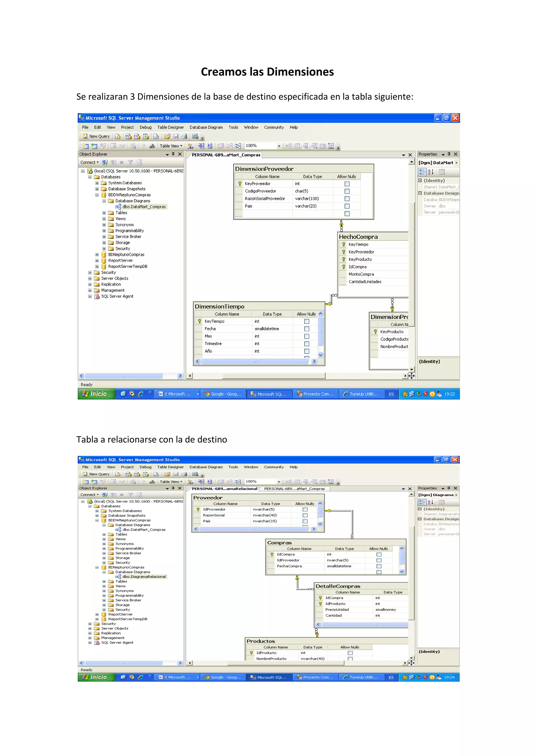Open the [Dgm] DataMart properties dropdown
This screenshot has width=535, height=756.
pyautogui.click(x=456, y=163)
